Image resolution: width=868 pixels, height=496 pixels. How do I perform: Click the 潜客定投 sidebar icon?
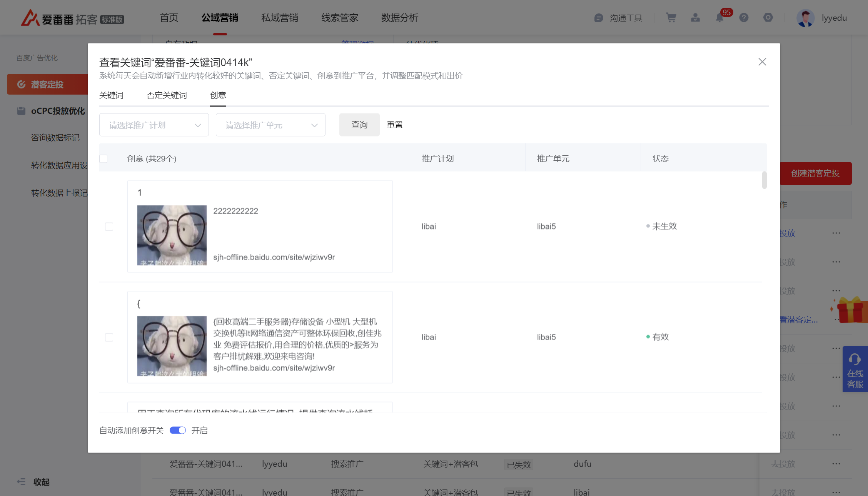click(22, 84)
